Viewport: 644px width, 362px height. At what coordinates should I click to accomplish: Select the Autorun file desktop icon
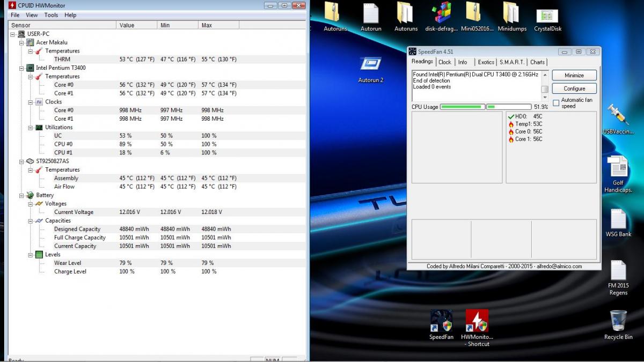tap(371, 17)
